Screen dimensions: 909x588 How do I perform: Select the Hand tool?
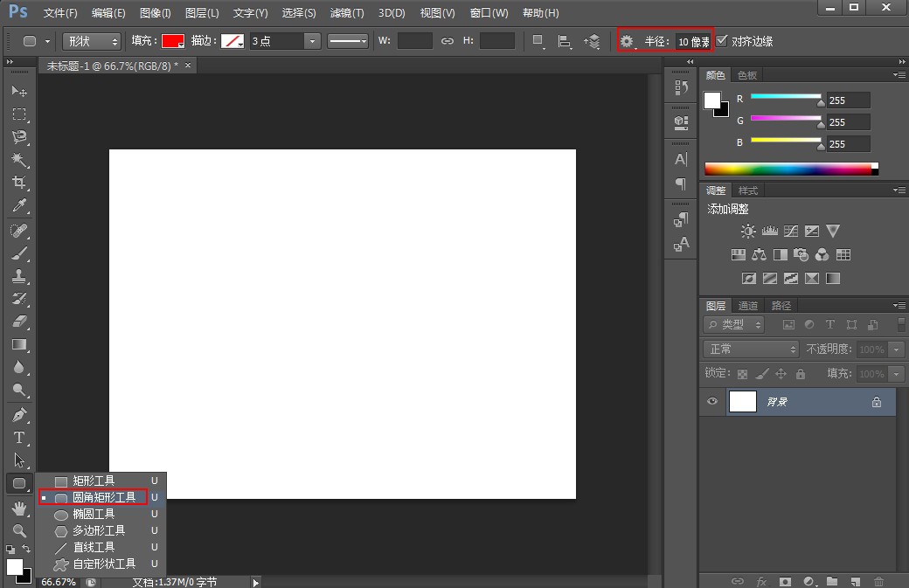(x=18, y=508)
